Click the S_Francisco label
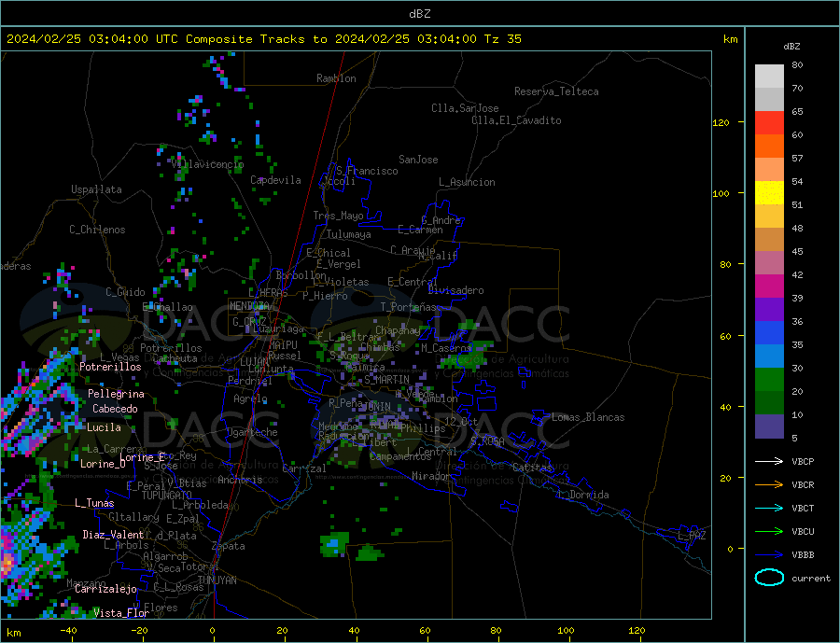Viewport: 840px width, 643px height. point(367,171)
